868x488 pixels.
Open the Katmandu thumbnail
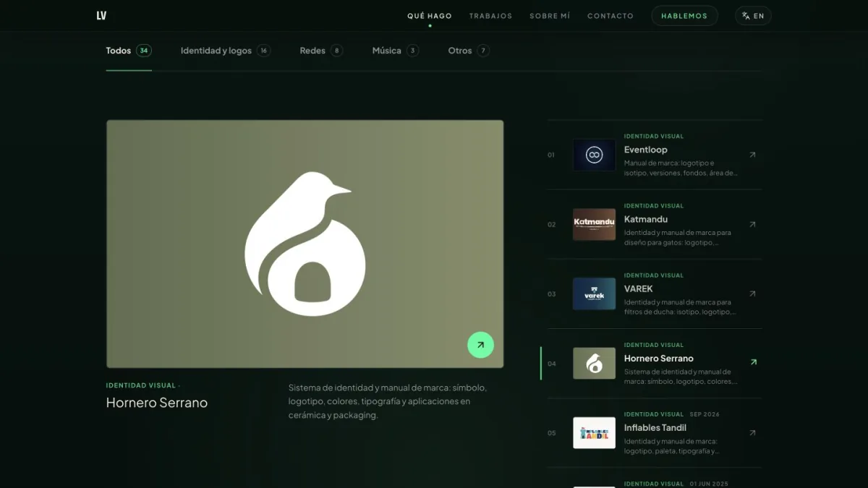595,224
